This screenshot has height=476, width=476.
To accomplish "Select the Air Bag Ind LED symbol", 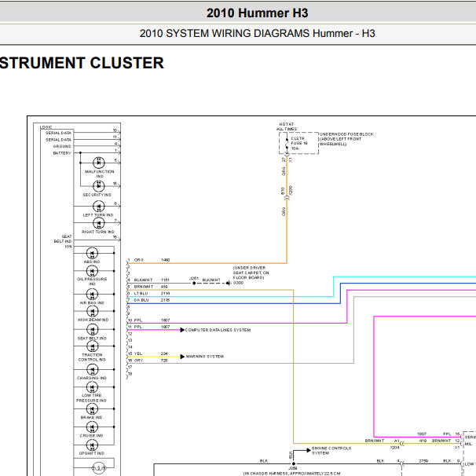I will (x=92, y=294).
